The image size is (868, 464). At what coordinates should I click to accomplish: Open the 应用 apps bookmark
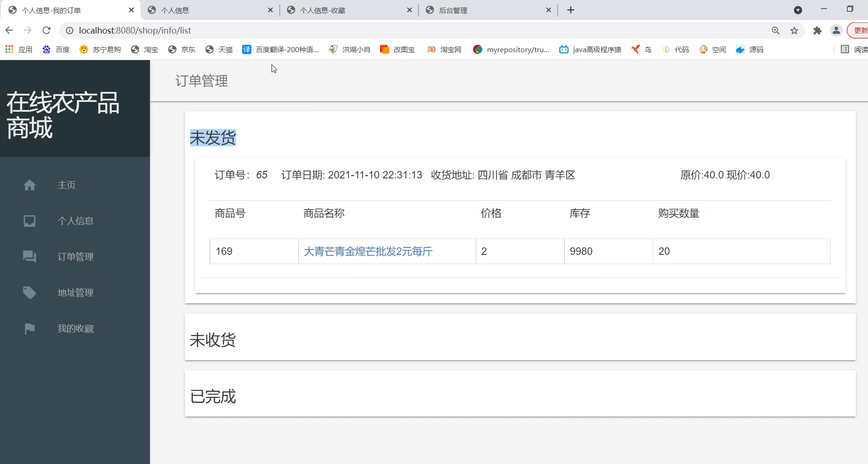tap(19, 49)
